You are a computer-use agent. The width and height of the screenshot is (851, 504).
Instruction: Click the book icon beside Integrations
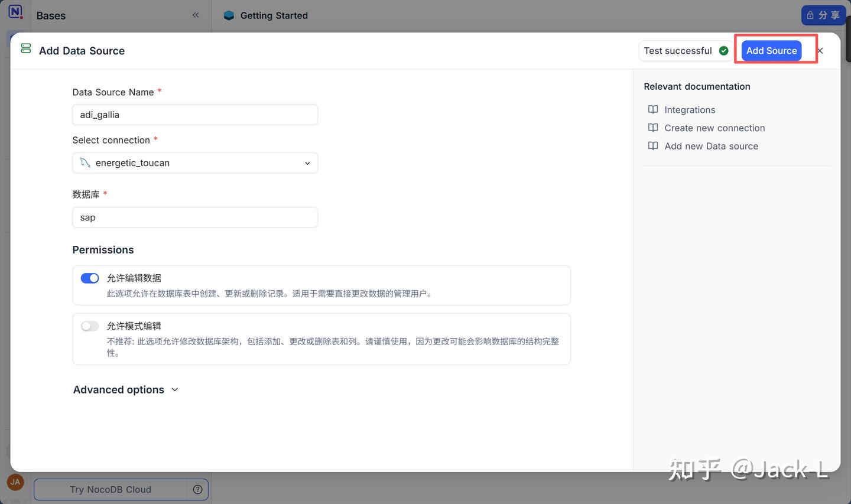pyautogui.click(x=653, y=109)
